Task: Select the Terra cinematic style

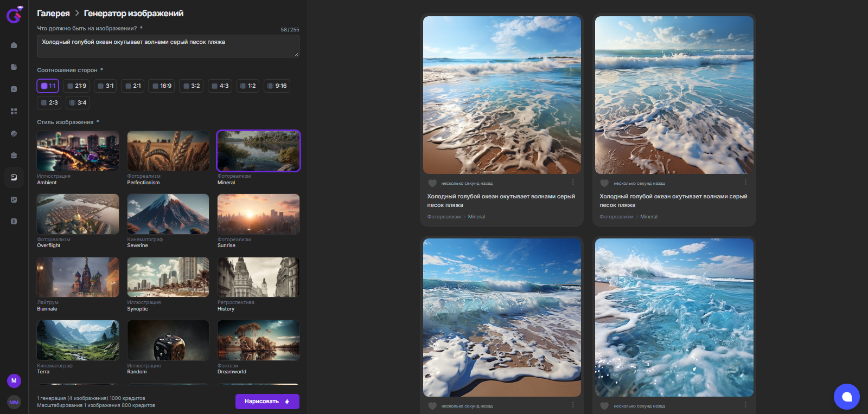Action: click(x=78, y=340)
